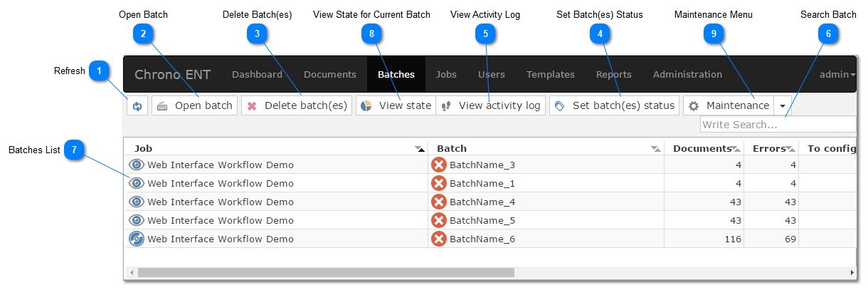Open the Job column filter arrow
The image size is (868, 290).
coord(420,149)
